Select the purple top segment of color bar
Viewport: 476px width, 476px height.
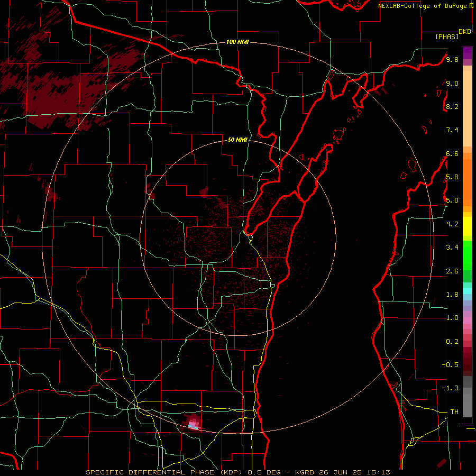click(467, 53)
